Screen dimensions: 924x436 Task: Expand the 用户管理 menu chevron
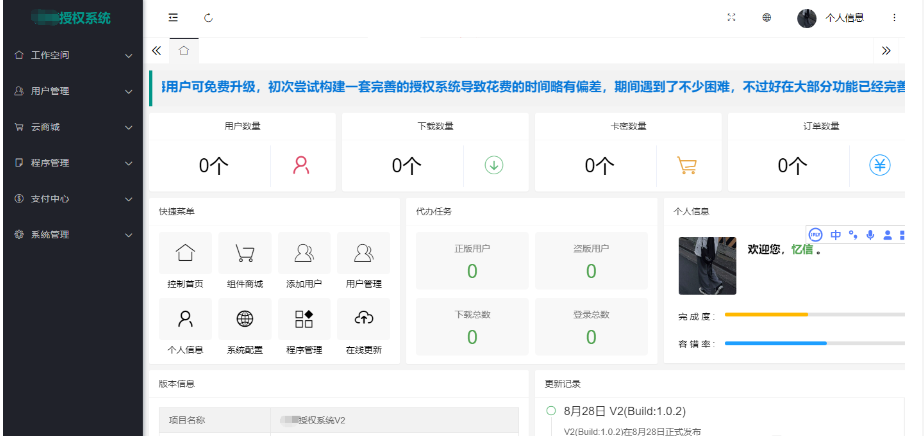coord(128,91)
